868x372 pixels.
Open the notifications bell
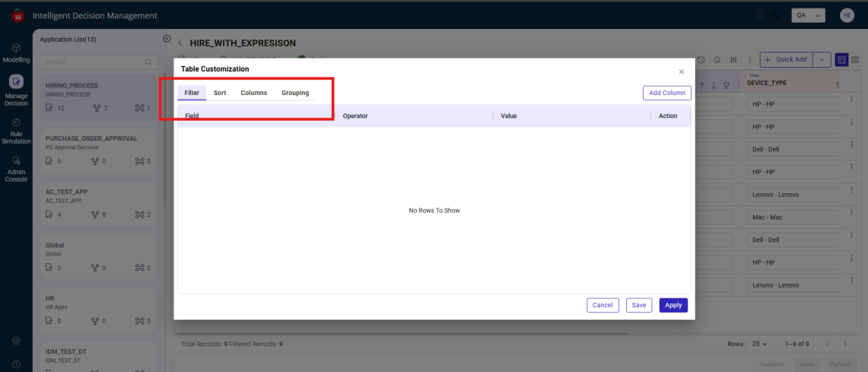point(761,15)
